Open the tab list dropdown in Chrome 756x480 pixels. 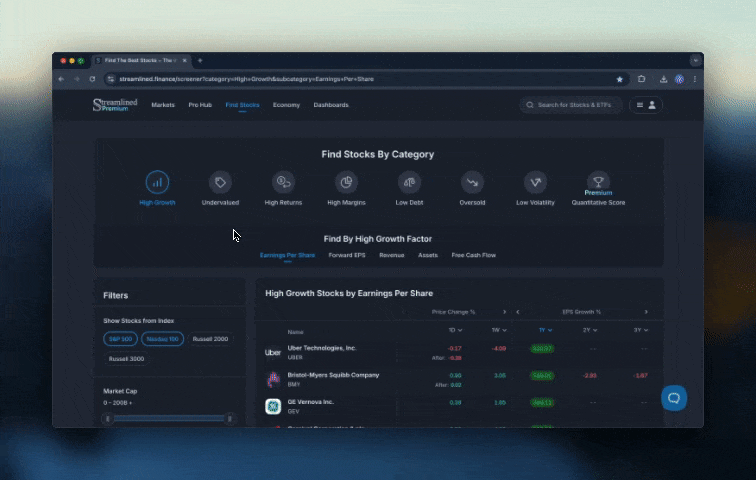695,61
